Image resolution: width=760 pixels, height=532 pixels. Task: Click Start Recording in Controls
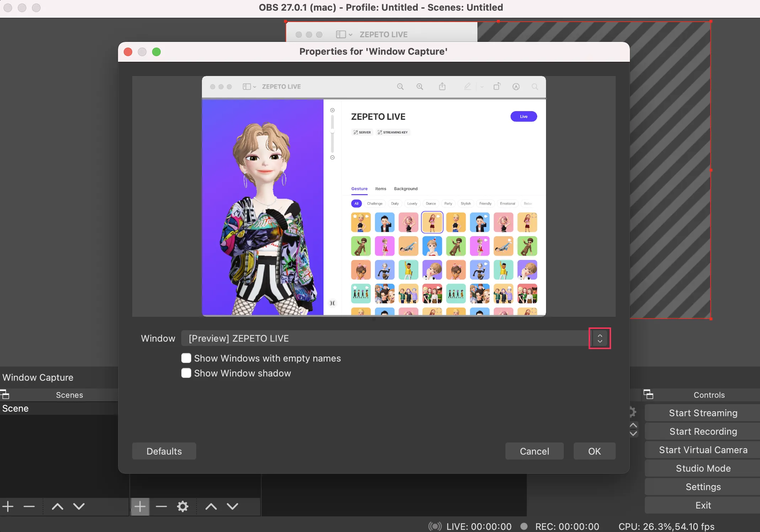click(703, 431)
